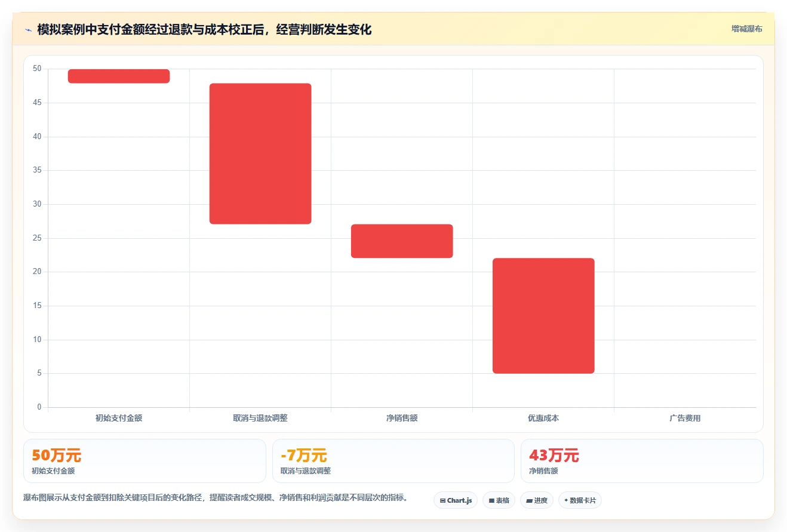The width and height of the screenshot is (787, 532).
Task: Click the 初始支付金额 axis label under chart
Action: point(119,419)
